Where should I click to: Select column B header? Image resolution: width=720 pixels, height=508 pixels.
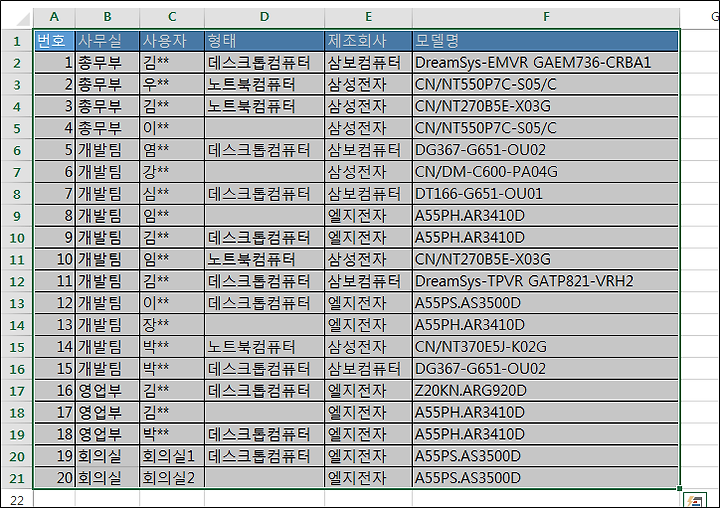pos(107,17)
